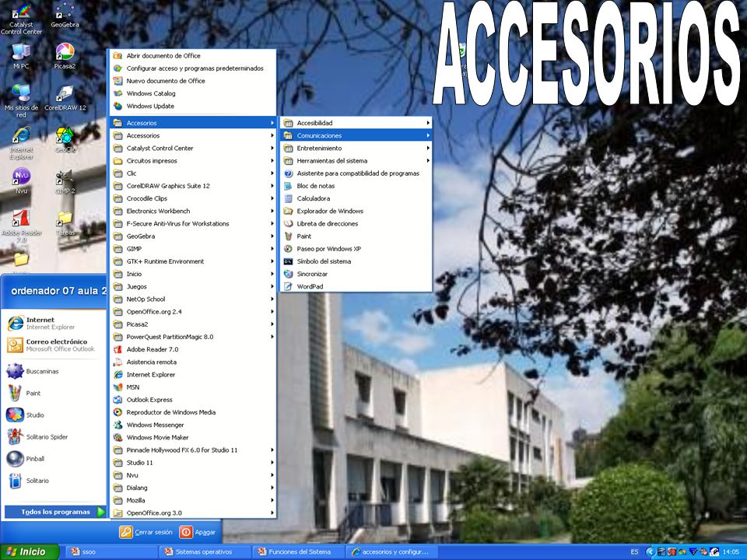Open Asistencia remota
The image size is (747, 560).
tap(193, 362)
